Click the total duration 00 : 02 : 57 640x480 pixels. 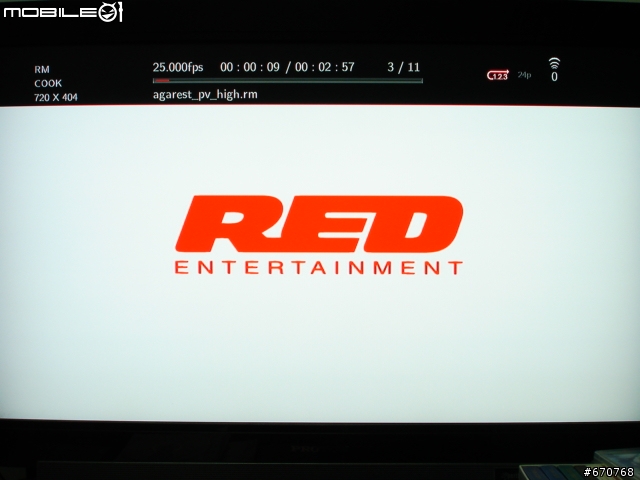pos(324,67)
